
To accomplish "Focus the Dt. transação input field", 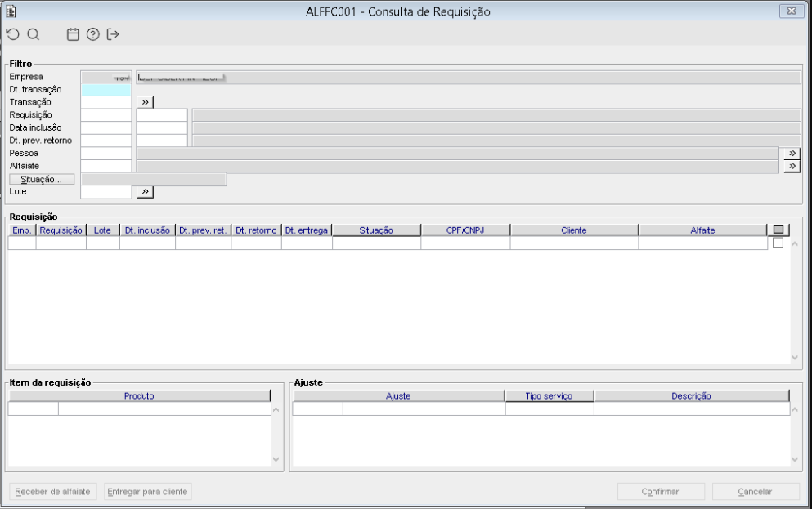I will (x=106, y=90).
